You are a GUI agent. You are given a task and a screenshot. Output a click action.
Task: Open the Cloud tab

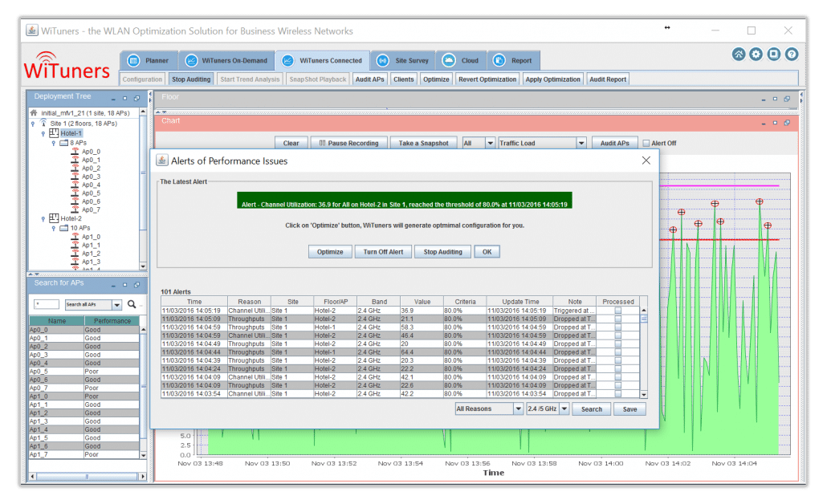[x=462, y=61]
